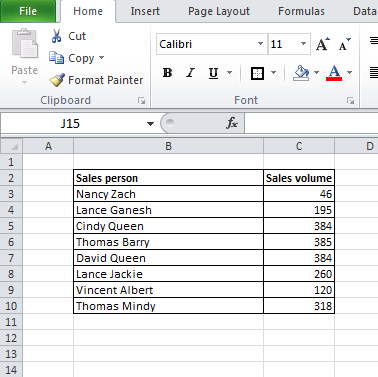The image size is (378, 377).
Task: Open the File tab
Action: pyautogui.click(x=28, y=11)
